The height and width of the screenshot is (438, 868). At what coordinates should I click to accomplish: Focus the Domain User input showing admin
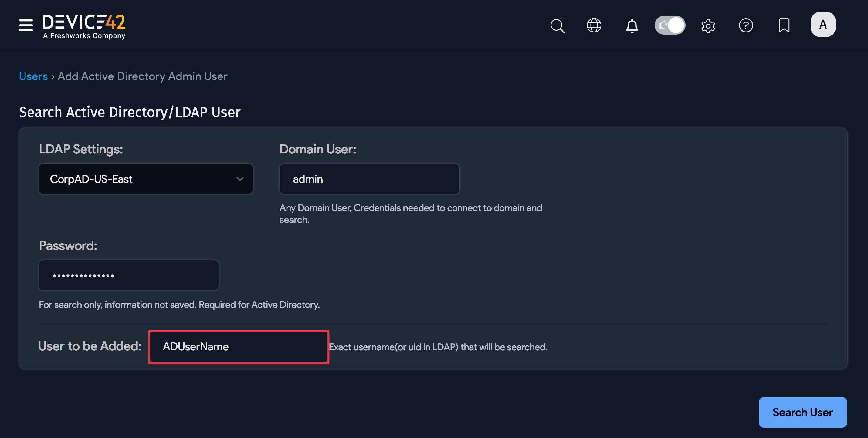369,179
